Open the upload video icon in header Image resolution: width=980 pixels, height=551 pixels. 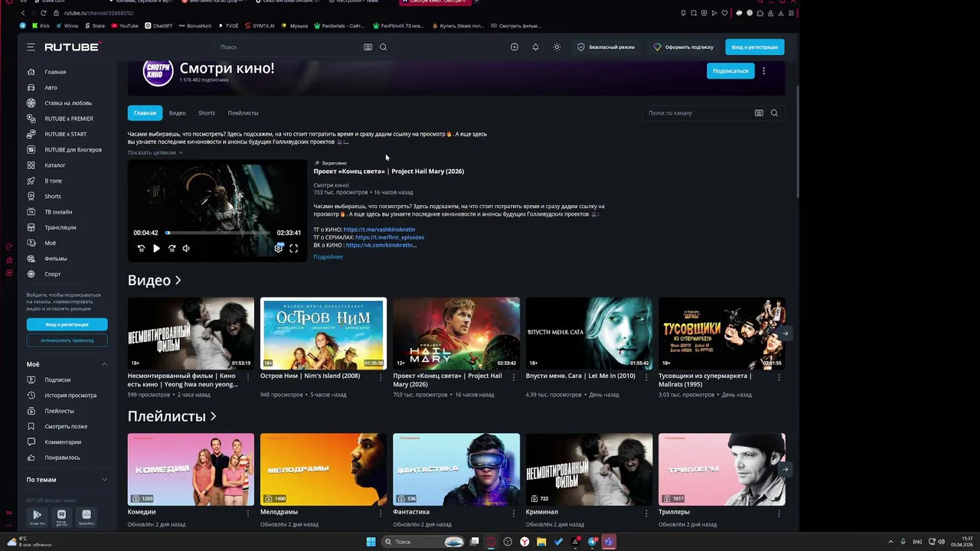(x=514, y=47)
